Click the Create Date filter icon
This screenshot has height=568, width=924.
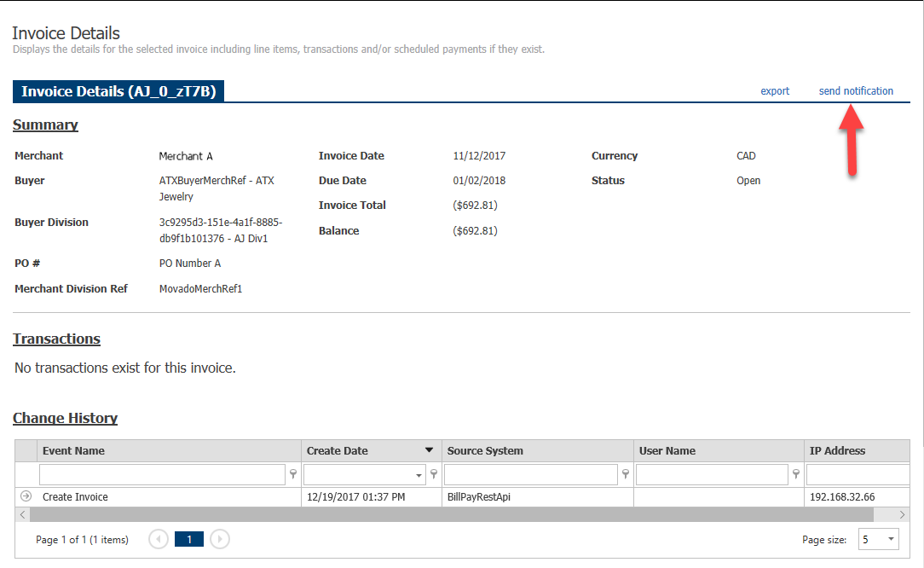point(434,474)
